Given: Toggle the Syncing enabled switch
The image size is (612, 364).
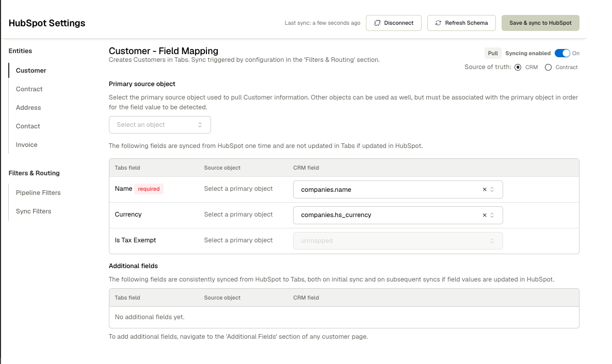Looking at the screenshot, I should [562, 53].
